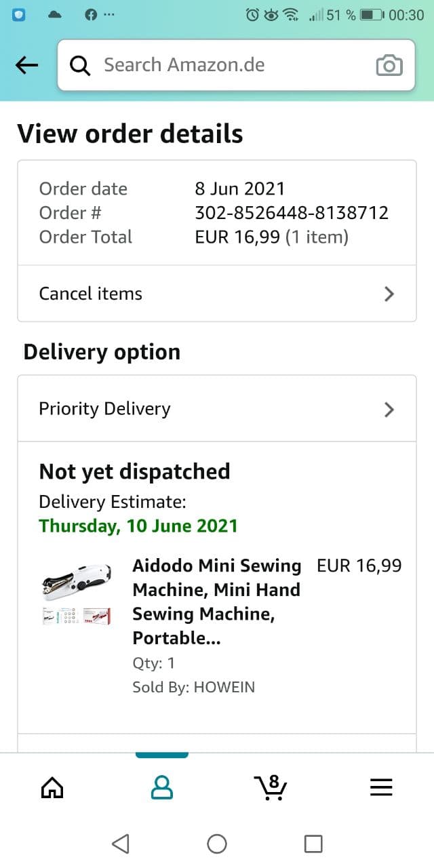Viewport: 434px width, 868px height.
Task: Open the hamburger menu icon
Action: pyautogui.click(x=381, y=787)
